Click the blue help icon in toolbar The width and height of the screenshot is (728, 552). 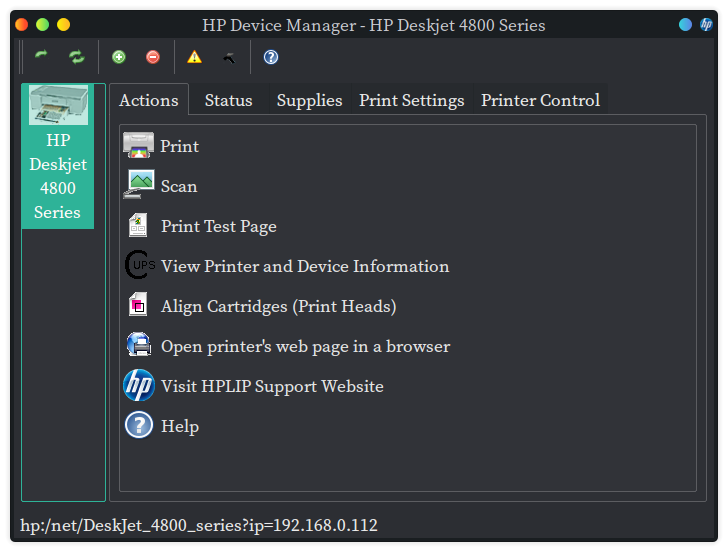point(271,57)
